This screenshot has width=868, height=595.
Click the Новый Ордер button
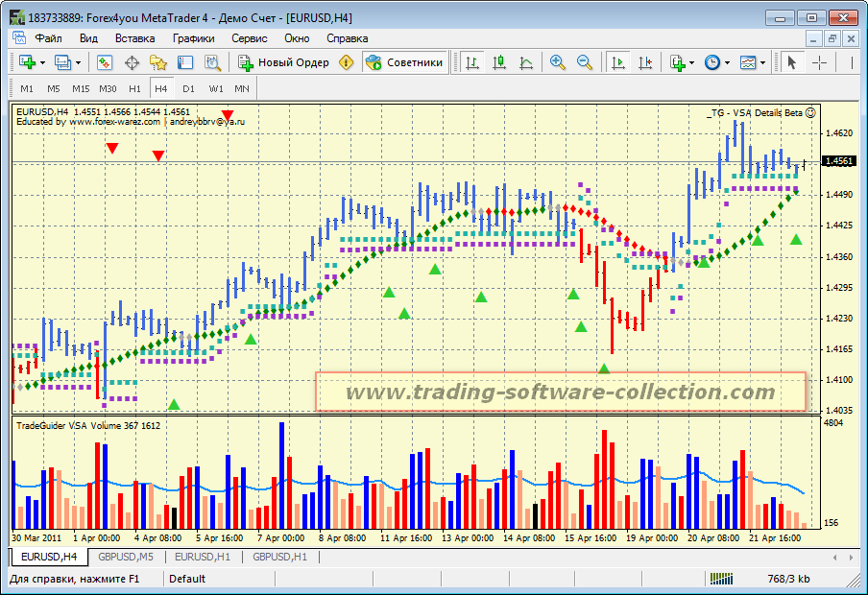[283, 62]
